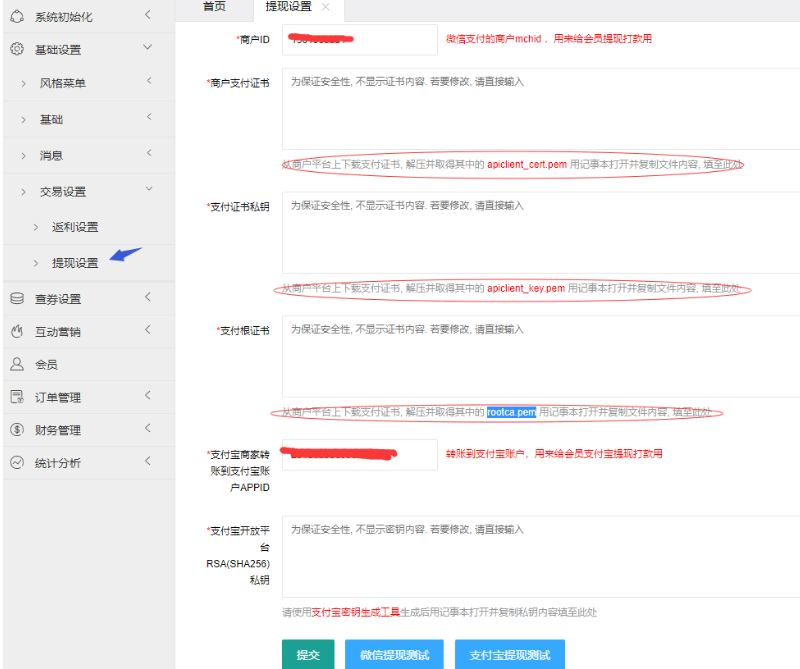Click the gear icon beside 基础设置
This screenshot has height=669, width=800.
tap(16, 49)
